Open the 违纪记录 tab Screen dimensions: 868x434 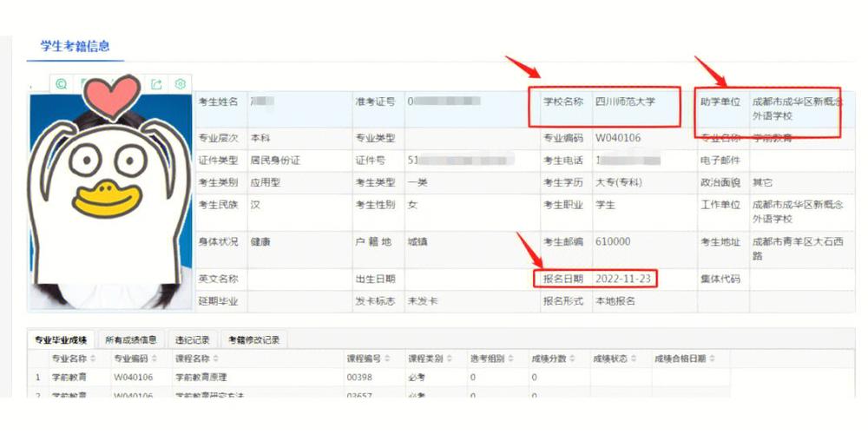[192, 340]
